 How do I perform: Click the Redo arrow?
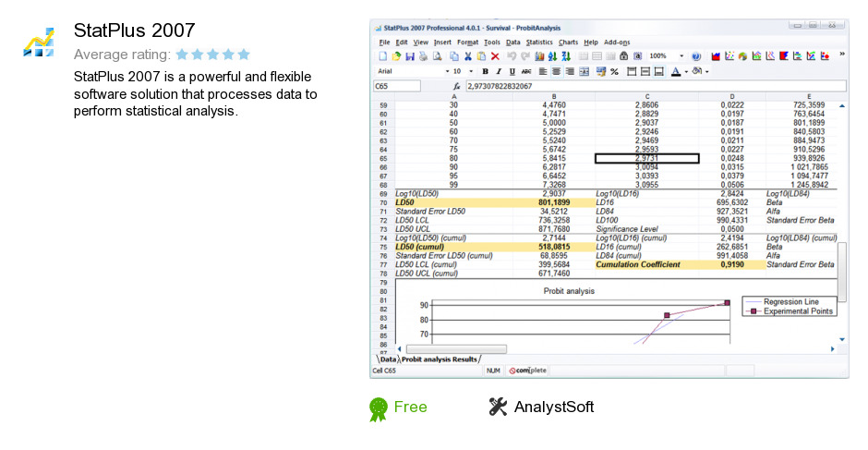tap(524, 56)
